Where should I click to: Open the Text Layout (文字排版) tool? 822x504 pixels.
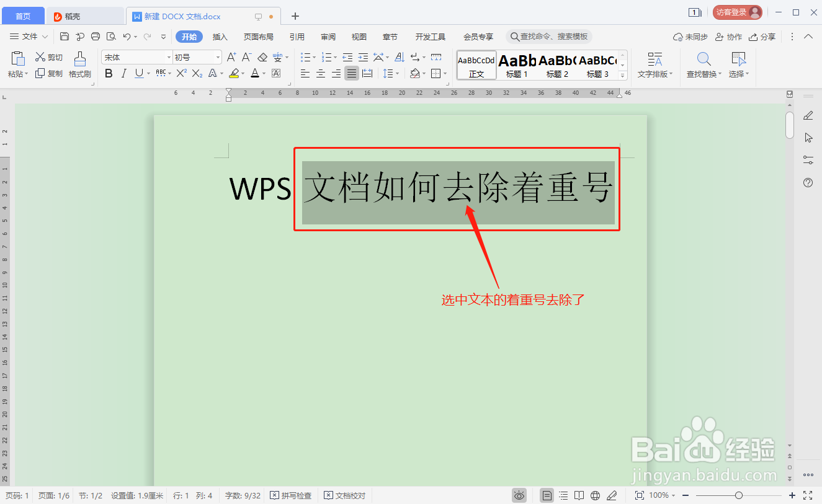click(654, 66)
